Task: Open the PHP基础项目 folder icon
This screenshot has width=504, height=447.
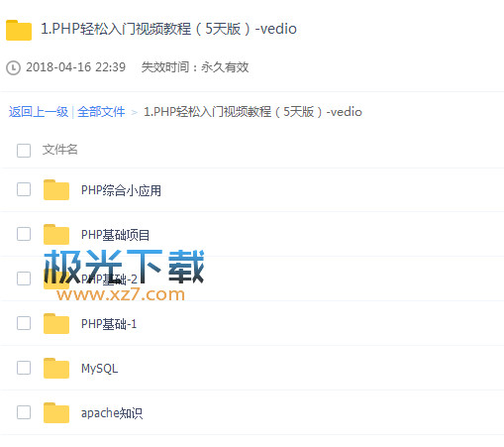Action: pyautogui.click(x=56, y=234)
